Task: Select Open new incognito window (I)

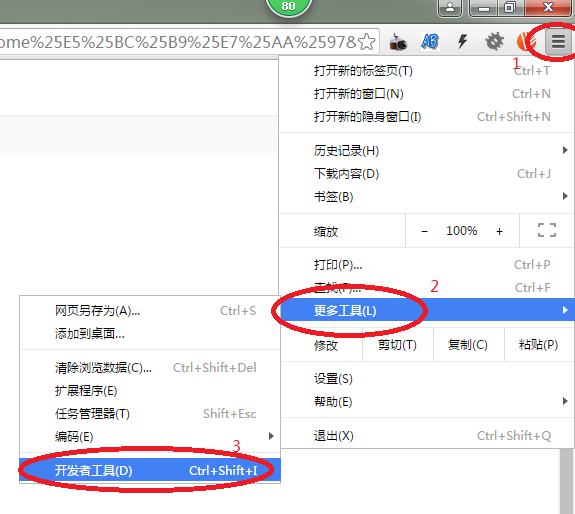Action: coord(427,117)
